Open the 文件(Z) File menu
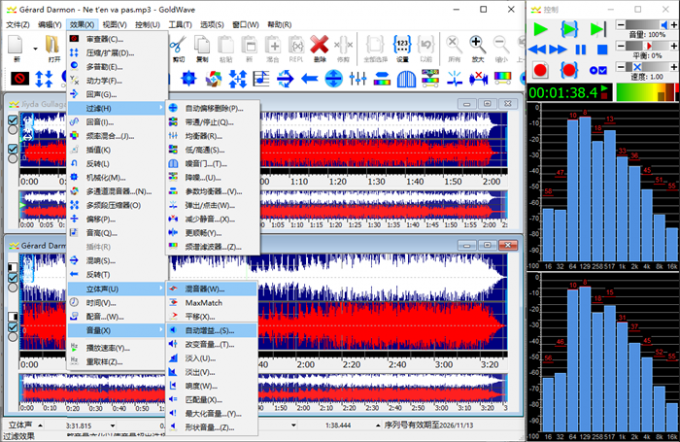 [x=18, y=25]
